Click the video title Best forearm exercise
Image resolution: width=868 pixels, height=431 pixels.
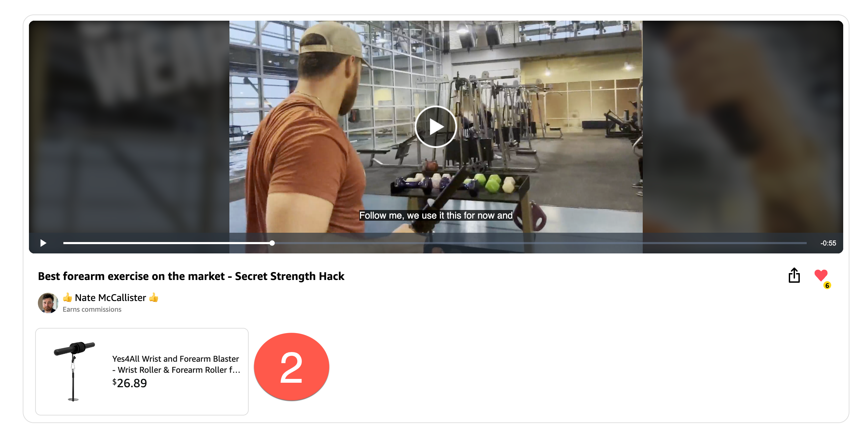coord(191,276)
